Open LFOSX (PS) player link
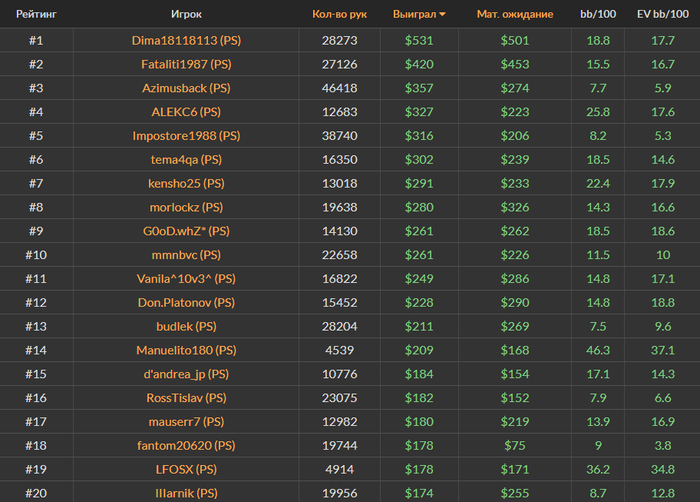The image size is (700, 502). [x=185, y=469]
